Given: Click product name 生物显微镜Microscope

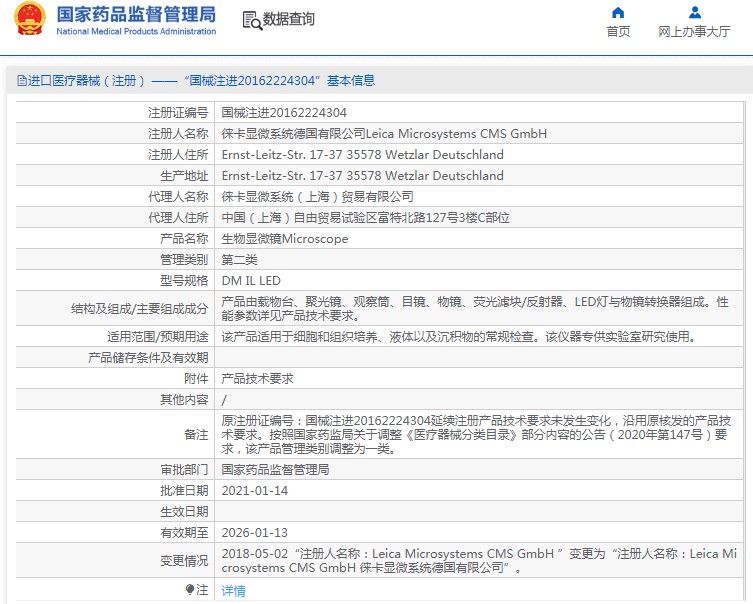Looking at the screenshot, I should [285, 239].
